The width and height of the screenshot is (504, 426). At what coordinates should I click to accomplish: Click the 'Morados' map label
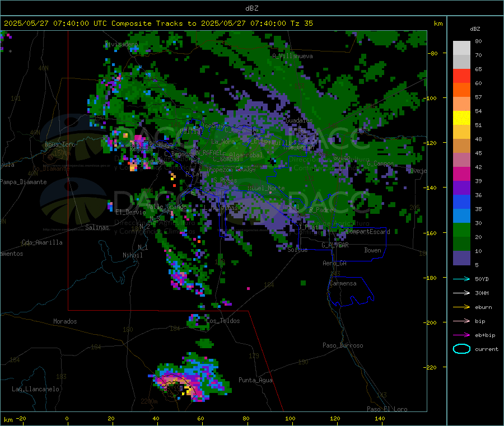65,321
